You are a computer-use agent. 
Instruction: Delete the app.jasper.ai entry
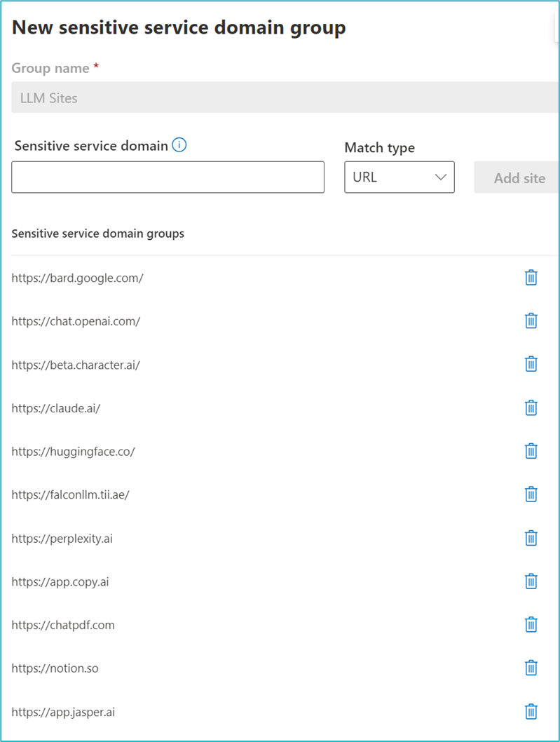click(531, 712)
